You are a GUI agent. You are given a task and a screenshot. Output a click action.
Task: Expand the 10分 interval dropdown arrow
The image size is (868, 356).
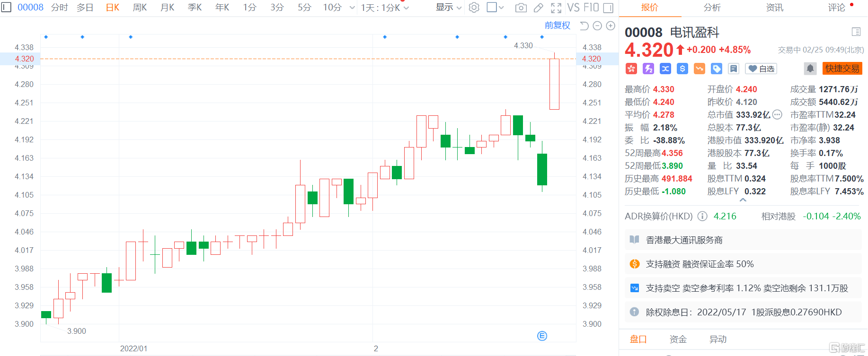[x=352, y=8]
